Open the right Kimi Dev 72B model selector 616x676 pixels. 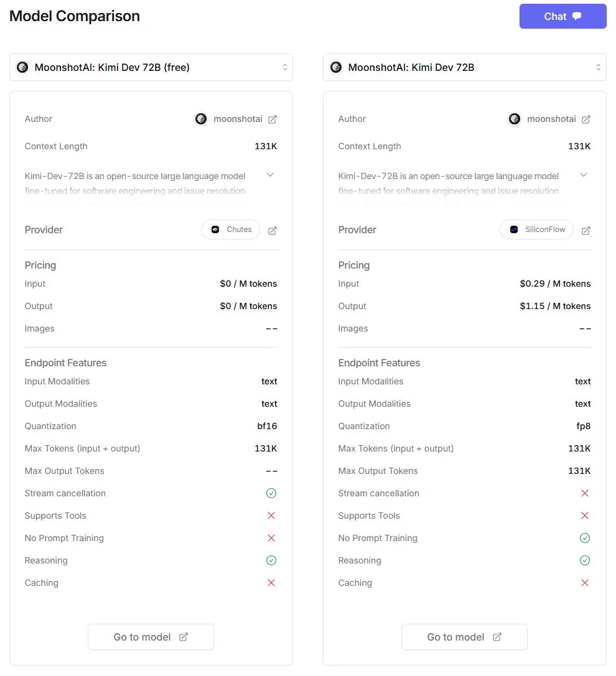coord(465,67)
